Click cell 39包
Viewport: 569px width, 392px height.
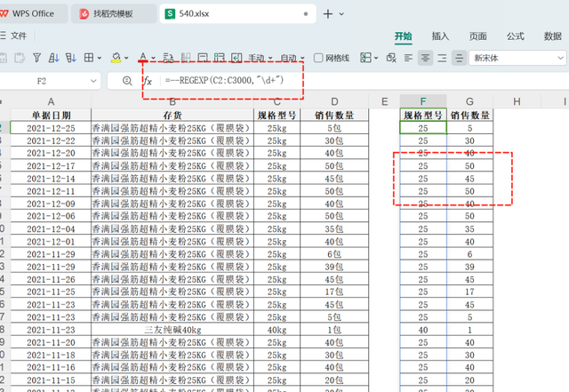click(x=334, y=267)
